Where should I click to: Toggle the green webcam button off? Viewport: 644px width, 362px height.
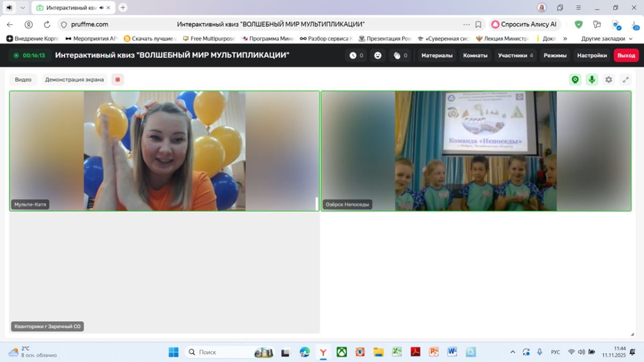click(575, 79)
